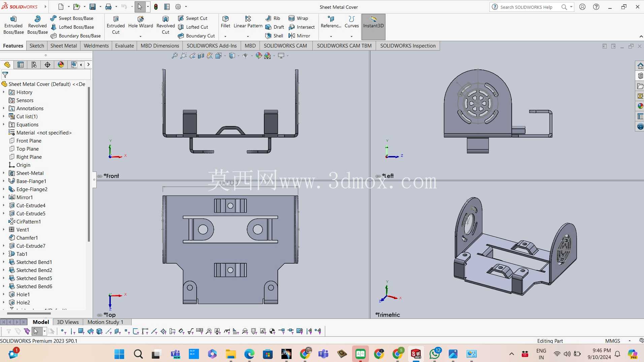
Task: Click the Revolved Cut tool
Action: 166,25
